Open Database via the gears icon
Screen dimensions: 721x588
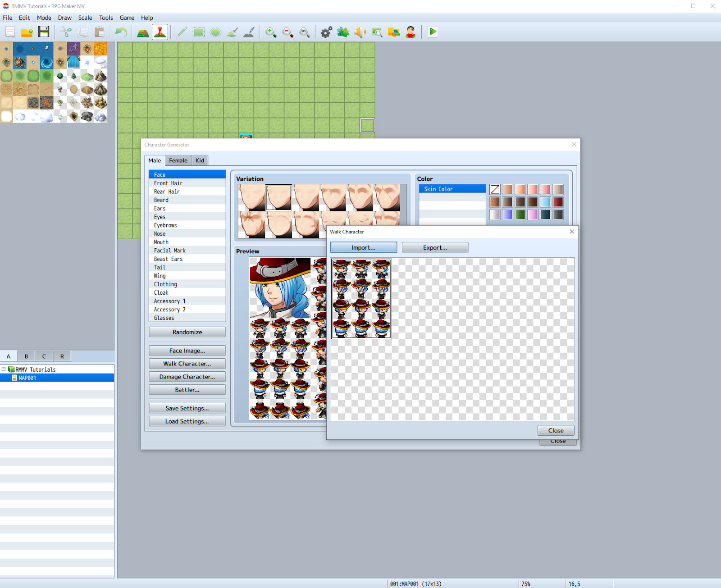[326, 32]
